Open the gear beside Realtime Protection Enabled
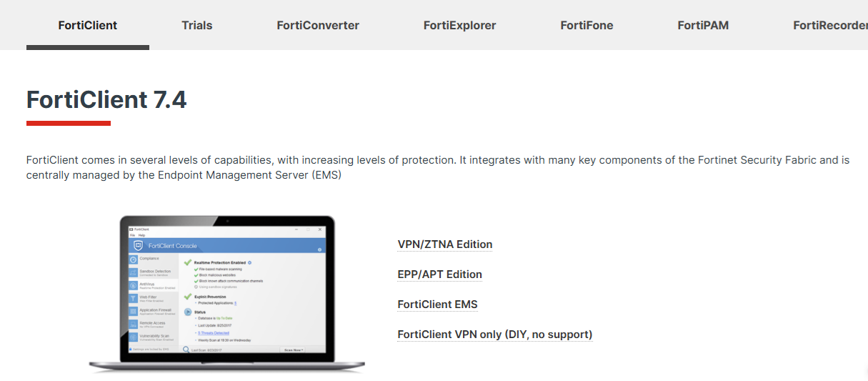Viewport: 868px width, 381px height. (249, 263)
